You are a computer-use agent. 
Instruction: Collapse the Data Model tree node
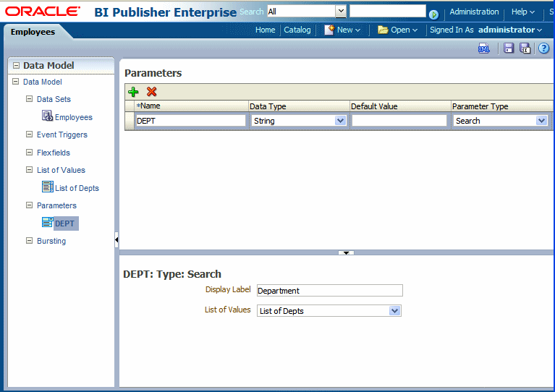(x=16, y=82)
